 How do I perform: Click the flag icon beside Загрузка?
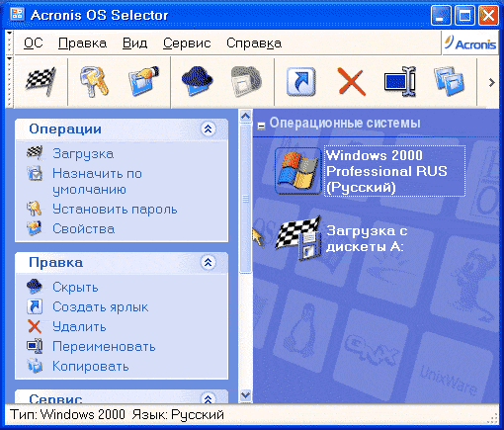click(x=35, y=153)
